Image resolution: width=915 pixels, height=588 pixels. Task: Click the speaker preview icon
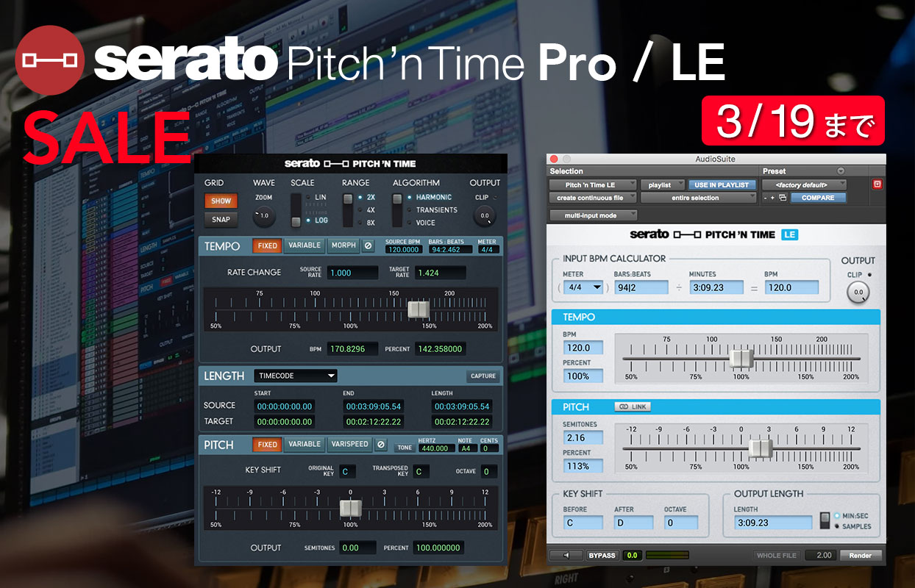(x=566, y=555)
